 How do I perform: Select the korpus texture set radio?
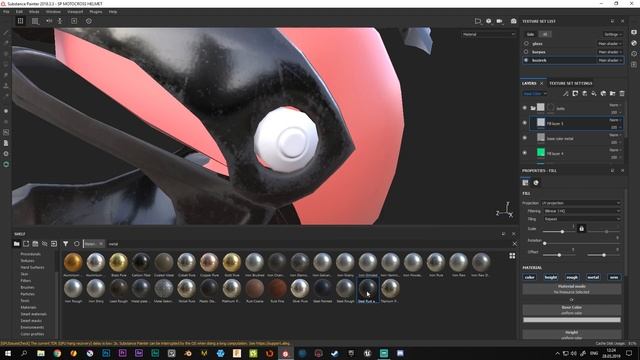pyautogui.click(x=526, y=52)
